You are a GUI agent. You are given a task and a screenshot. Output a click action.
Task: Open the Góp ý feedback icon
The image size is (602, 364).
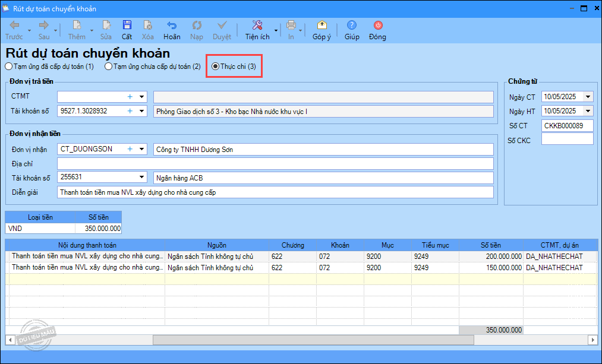pyautogui.click(x=322, y=25)
